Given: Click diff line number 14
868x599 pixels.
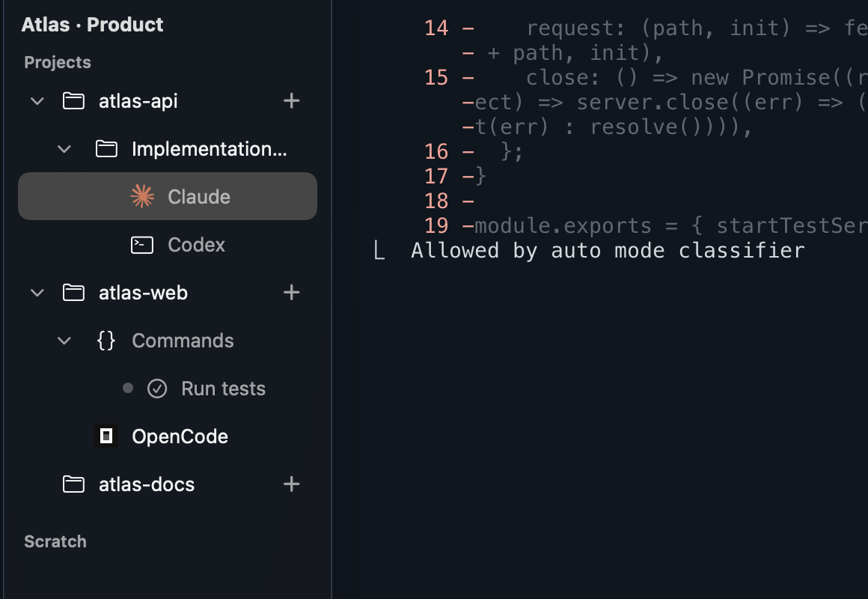Looking at the screenshot, I should [x=436, y=28].
